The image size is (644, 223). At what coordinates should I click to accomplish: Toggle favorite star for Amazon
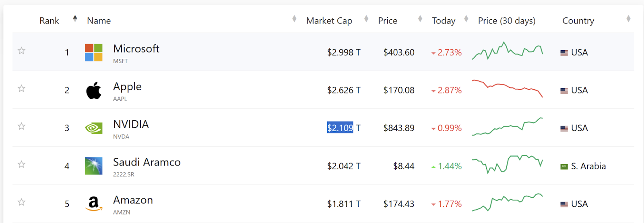pyautogui.click(x=22, y=202)
